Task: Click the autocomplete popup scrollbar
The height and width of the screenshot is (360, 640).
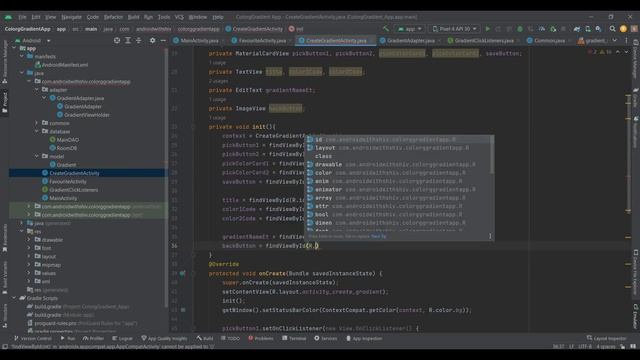Action: click(492, 155)
